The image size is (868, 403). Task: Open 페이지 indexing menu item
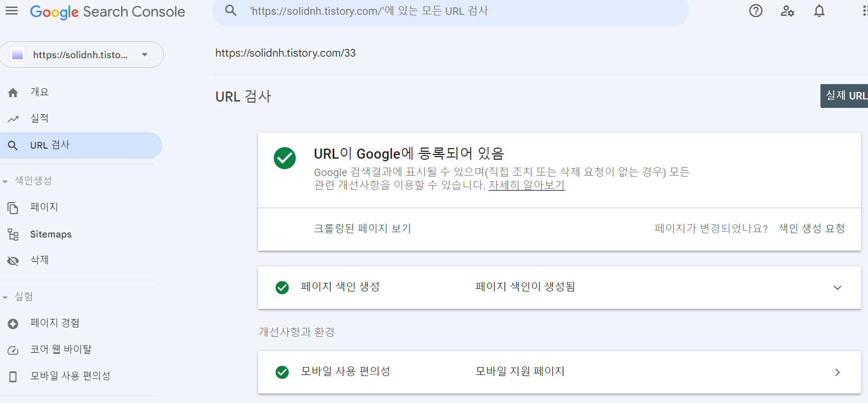tap(81, 207)
